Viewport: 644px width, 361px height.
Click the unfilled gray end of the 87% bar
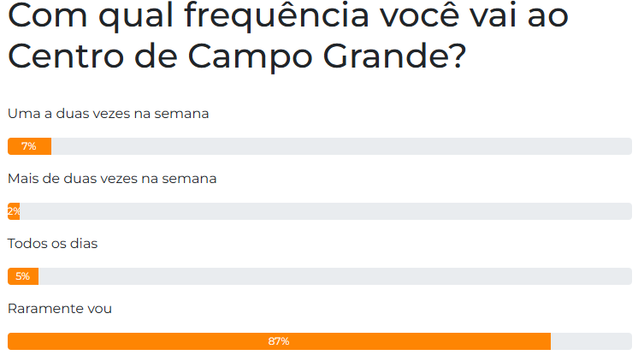click(591, 341)
